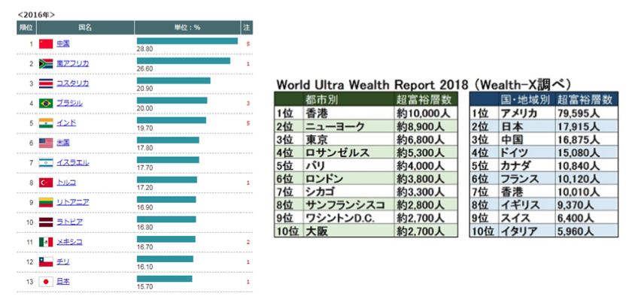644x302 pixels.
Task: Open the 米国 country link
Action: [x=63, y=143]
